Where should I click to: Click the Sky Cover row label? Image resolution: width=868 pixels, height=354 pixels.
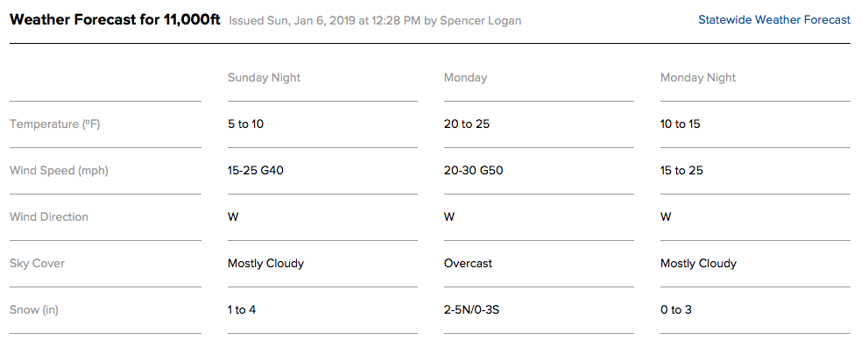click(x=37, y=263)
